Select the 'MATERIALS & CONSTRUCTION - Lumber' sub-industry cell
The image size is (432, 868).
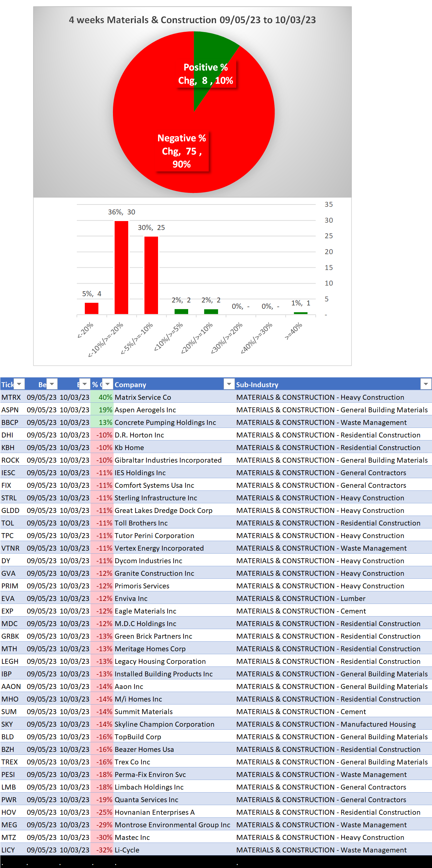coord(333,598)
